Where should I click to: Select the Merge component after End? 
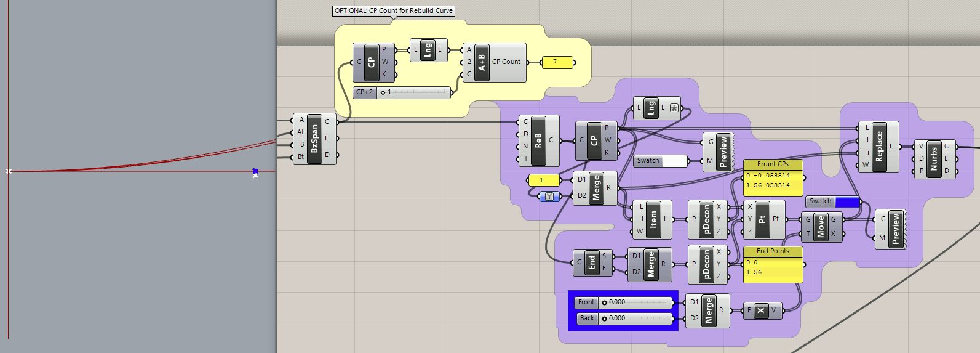651,264
